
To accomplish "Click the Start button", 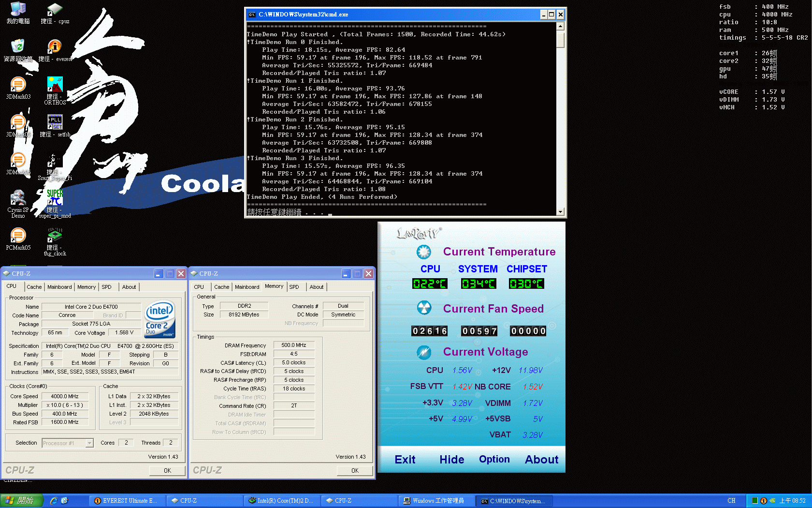I will pos(22,501).
